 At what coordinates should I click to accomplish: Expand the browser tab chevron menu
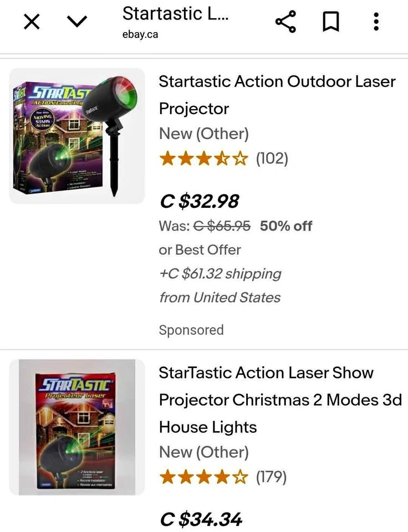(77, 22)
